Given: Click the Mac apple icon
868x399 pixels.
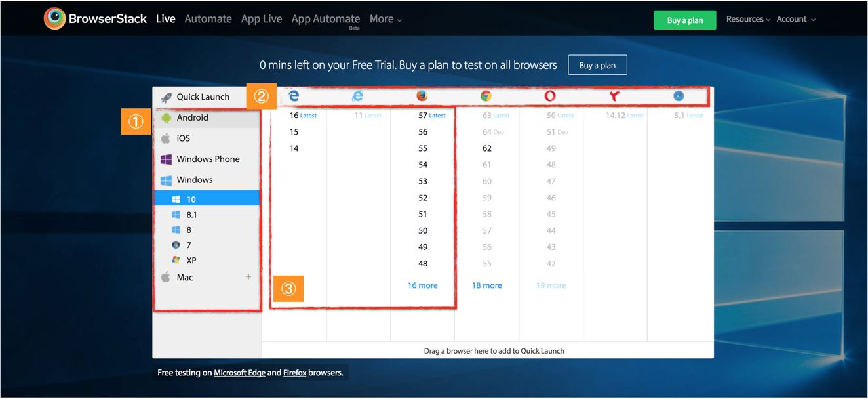Looking at the screenshot, I should [x=166, y=277].
